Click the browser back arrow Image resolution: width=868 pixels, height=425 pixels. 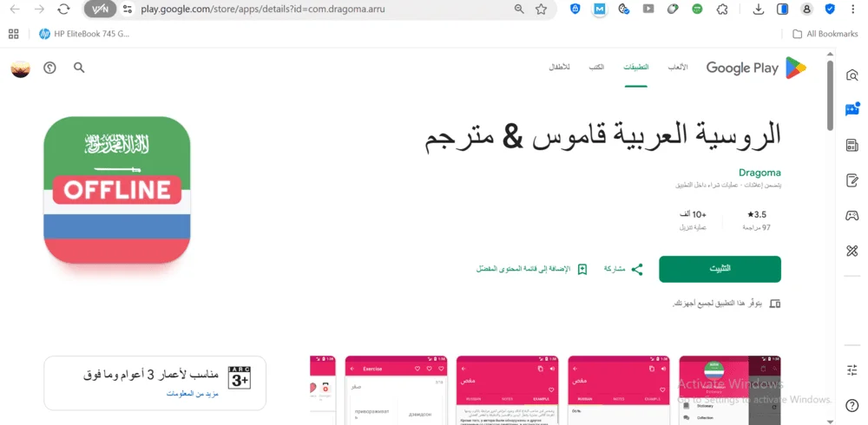(15, 9)
